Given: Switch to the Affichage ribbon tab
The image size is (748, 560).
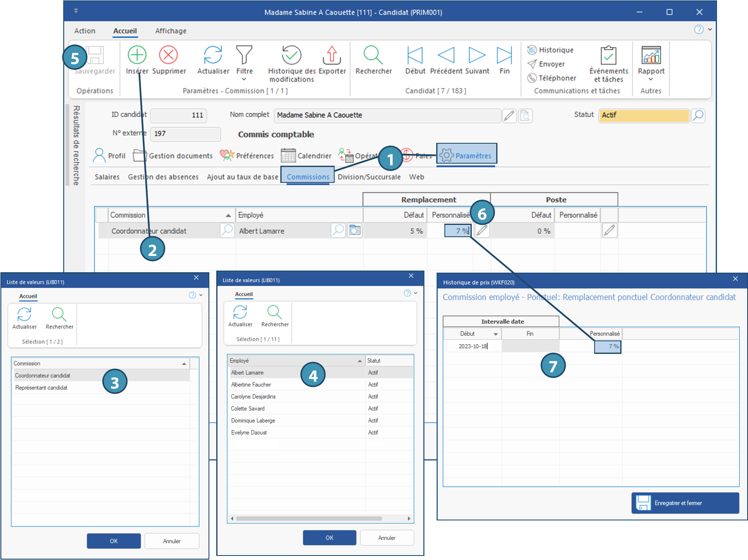Looking at the screenshot, I should click(x=171, y=31).
